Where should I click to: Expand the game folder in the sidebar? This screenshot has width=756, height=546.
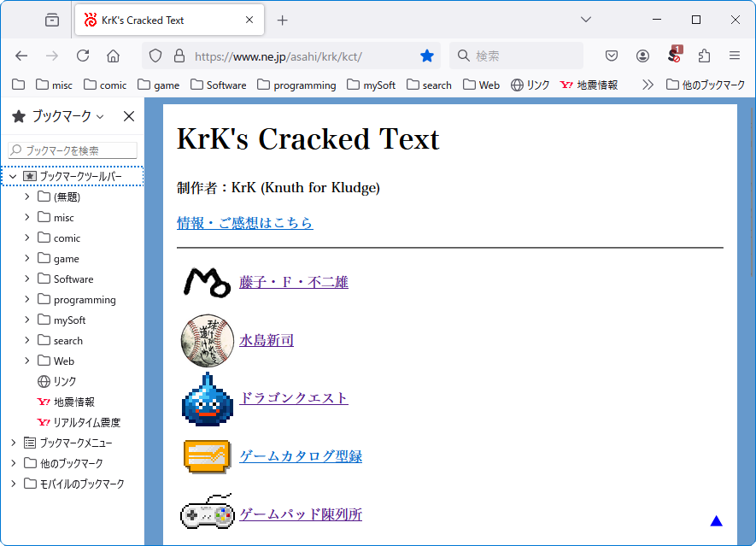(x=27, y=259)
